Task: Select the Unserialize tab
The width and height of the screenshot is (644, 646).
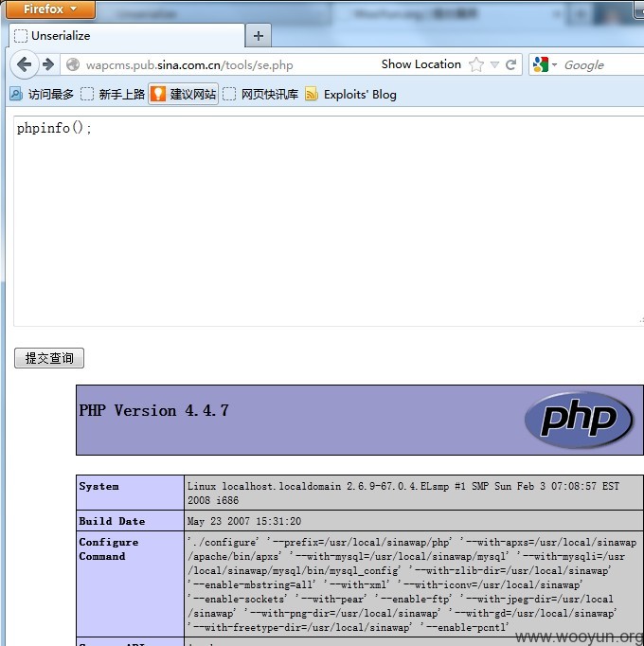Action: [x=127, y=36]
